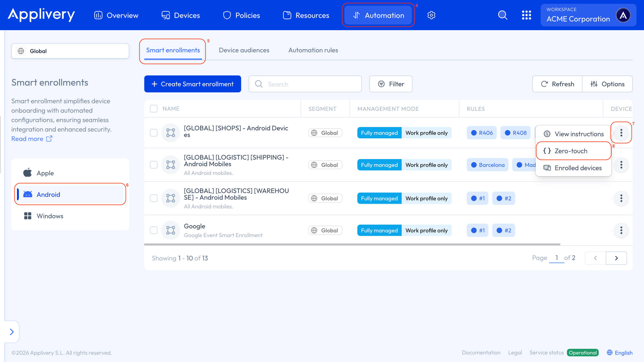Select Windows platform in sidebar
Screen dimensions: 644x362
(50, 216)
